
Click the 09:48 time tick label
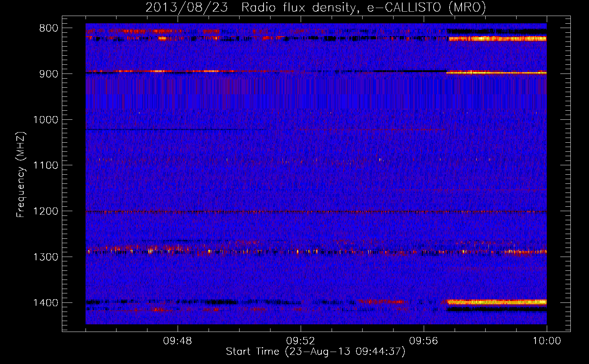(x=177, y=341)
